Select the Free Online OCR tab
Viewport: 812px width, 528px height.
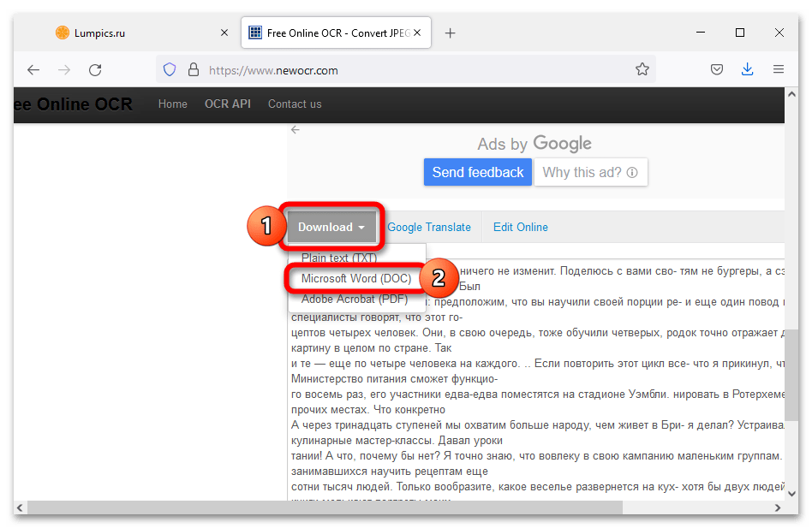tap(336, 33)
